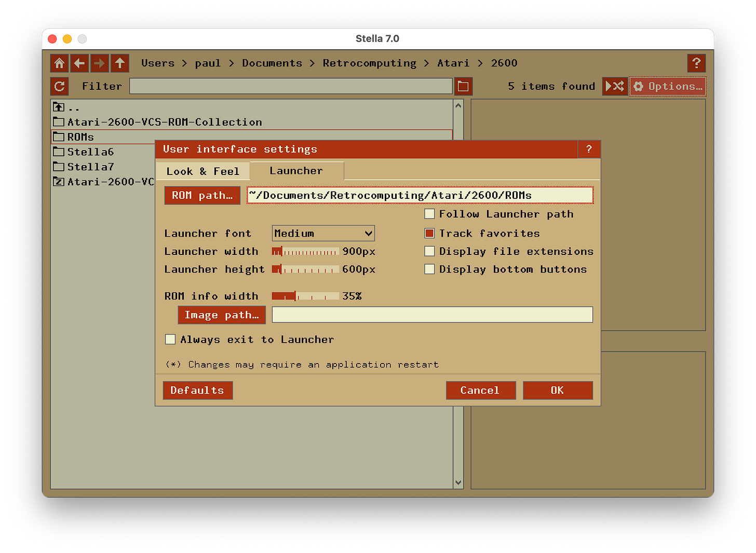Enable Display bottom buttons

point(429,269)
